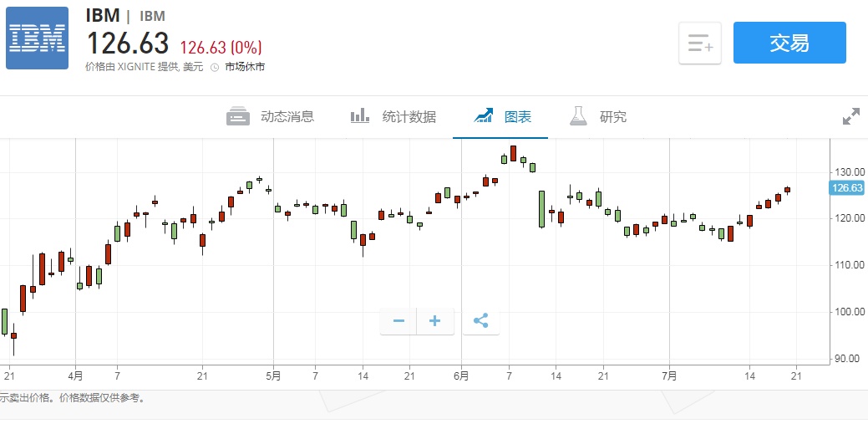
Task: Share the chart via share icon
Action: tap(480, 321)
